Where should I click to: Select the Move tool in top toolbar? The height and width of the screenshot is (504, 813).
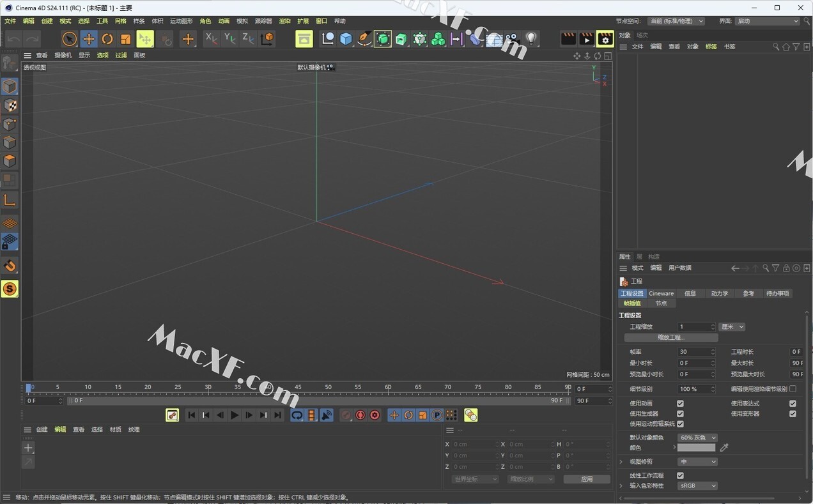[89, 39]
